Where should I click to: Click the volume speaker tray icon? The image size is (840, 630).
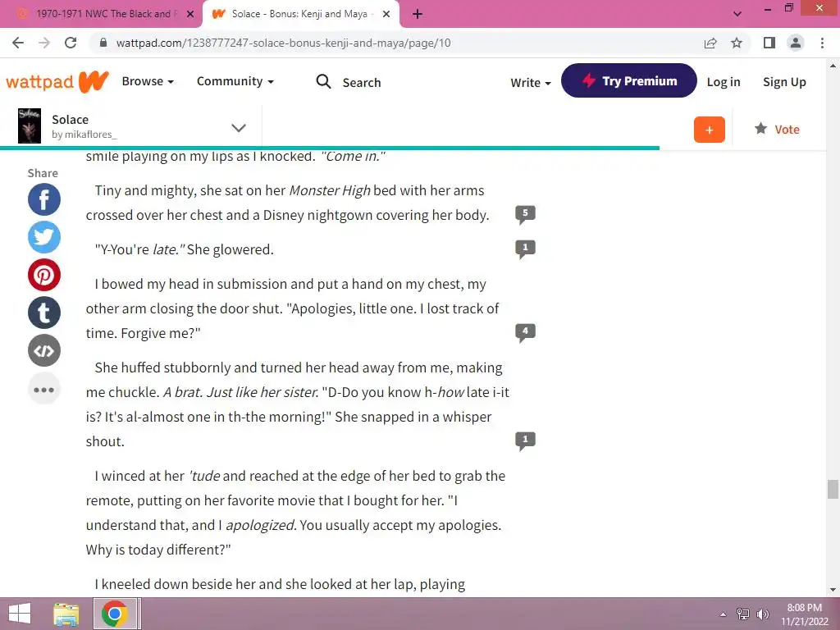pyautogui.click(x=762, y=614)
